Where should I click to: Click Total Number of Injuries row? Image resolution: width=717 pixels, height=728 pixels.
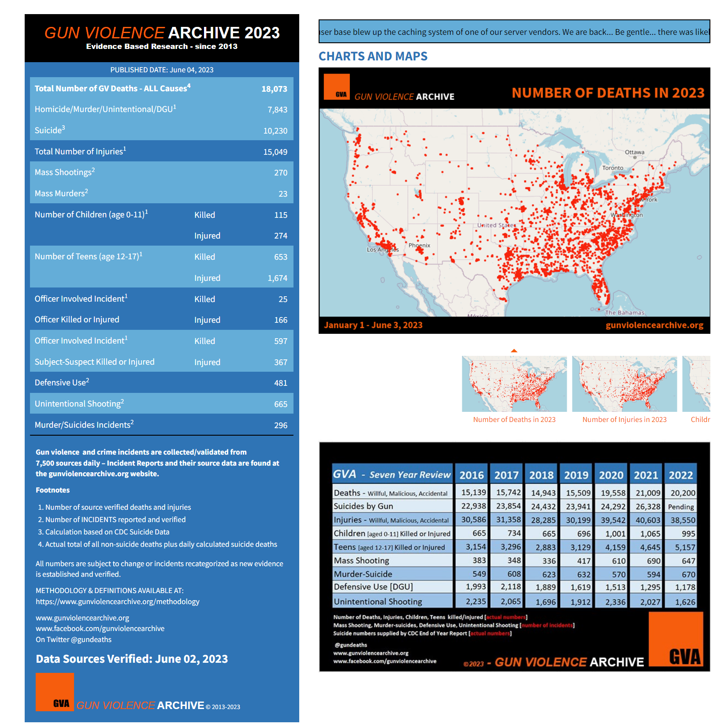pos(162,151)
